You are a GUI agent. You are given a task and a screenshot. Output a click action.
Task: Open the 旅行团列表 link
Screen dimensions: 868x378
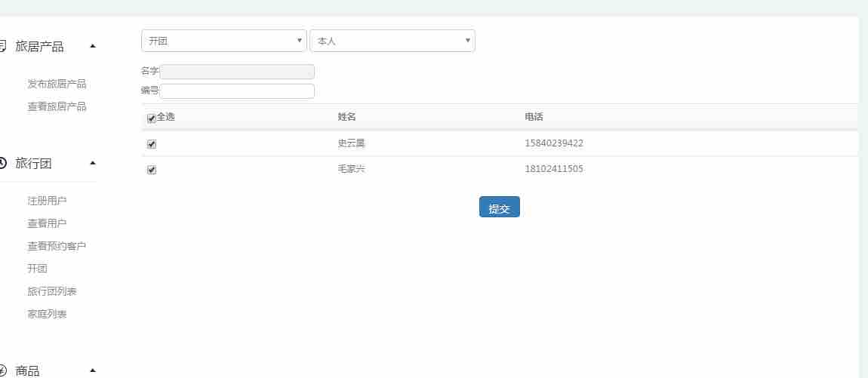pos(52,291)
